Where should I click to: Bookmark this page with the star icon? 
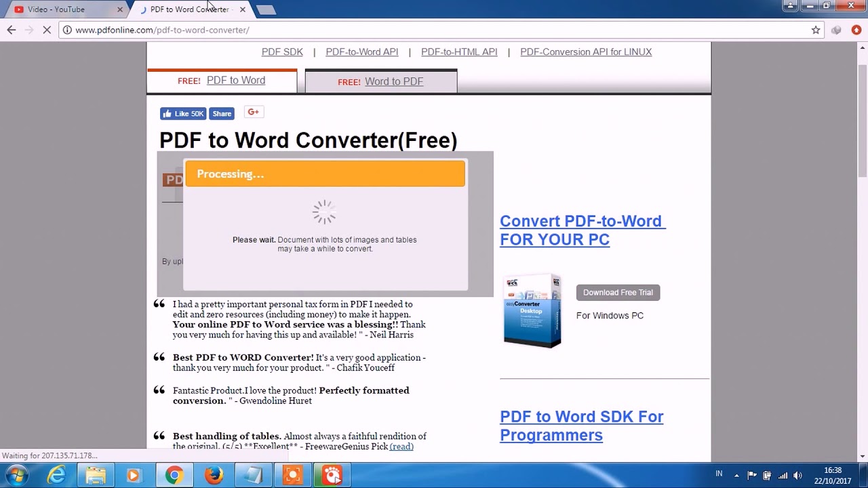(x=816, y=30)
